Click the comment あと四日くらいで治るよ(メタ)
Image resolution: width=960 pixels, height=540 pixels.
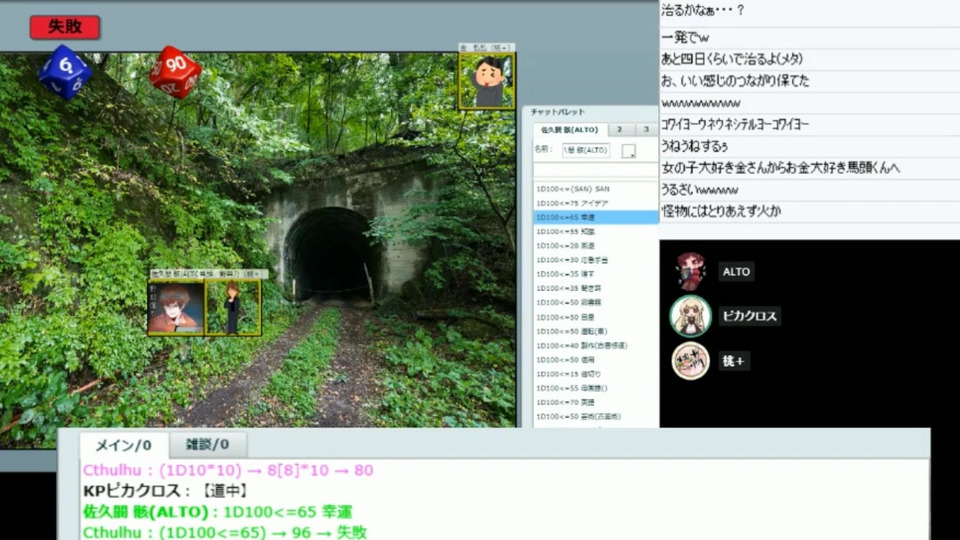pos(732,59)
